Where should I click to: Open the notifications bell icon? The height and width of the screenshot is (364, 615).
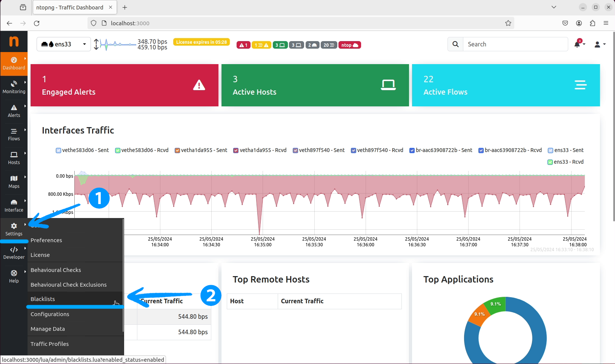pos(577,45)
